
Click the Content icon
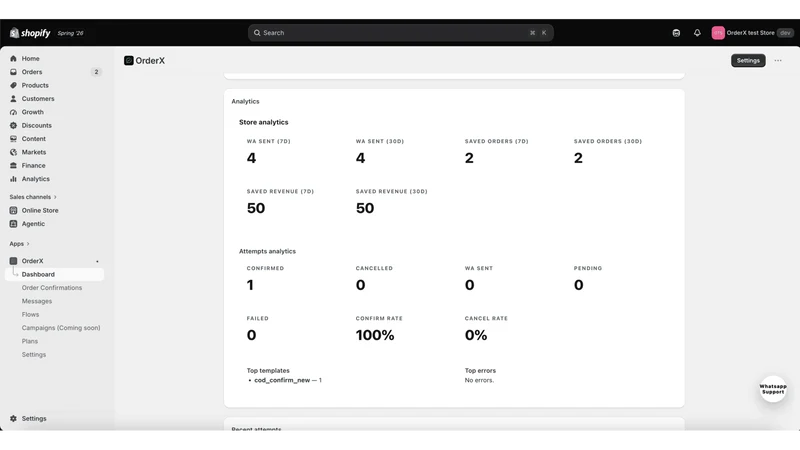pos(13,139)
